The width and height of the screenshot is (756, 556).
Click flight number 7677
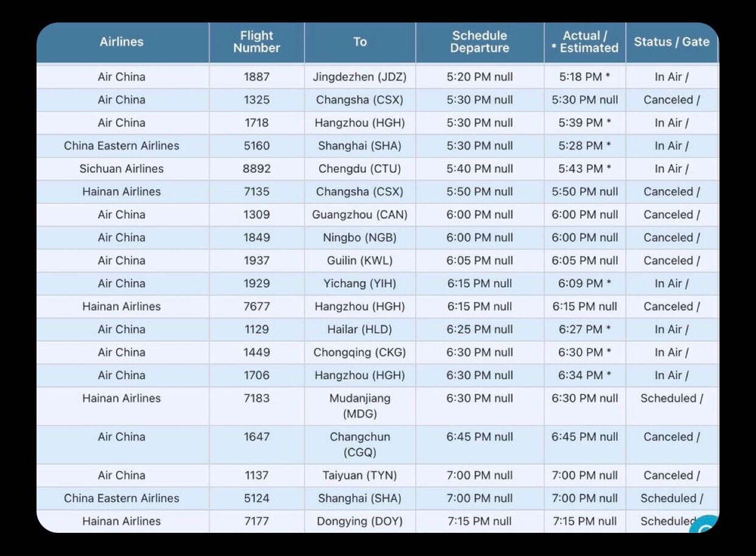pyautogui.click(x=256, y=307)
